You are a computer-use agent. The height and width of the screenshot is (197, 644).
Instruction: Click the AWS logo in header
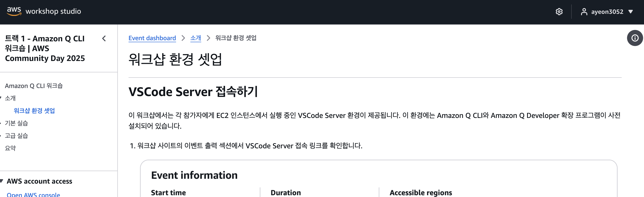pos(14,11)
